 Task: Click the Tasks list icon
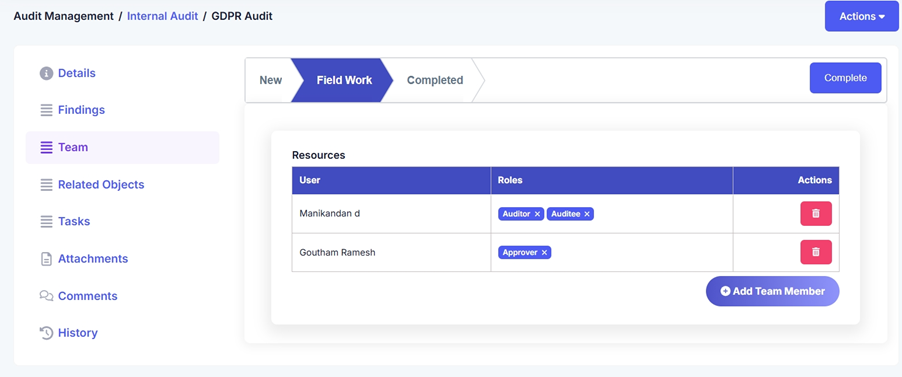coord(46,222)
